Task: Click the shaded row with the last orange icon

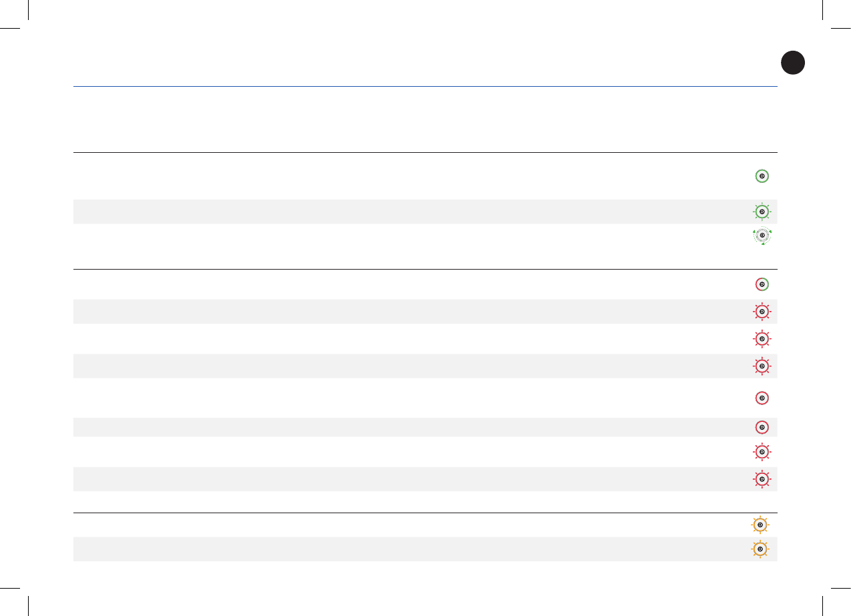Action: [x=400, y=549]
